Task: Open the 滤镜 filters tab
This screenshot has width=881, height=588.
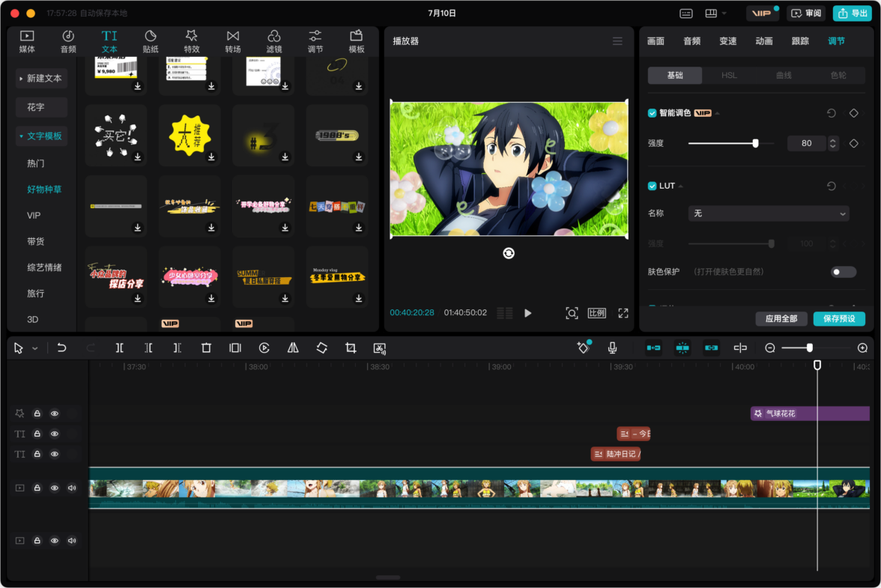Action: click(x=274, y=42)
